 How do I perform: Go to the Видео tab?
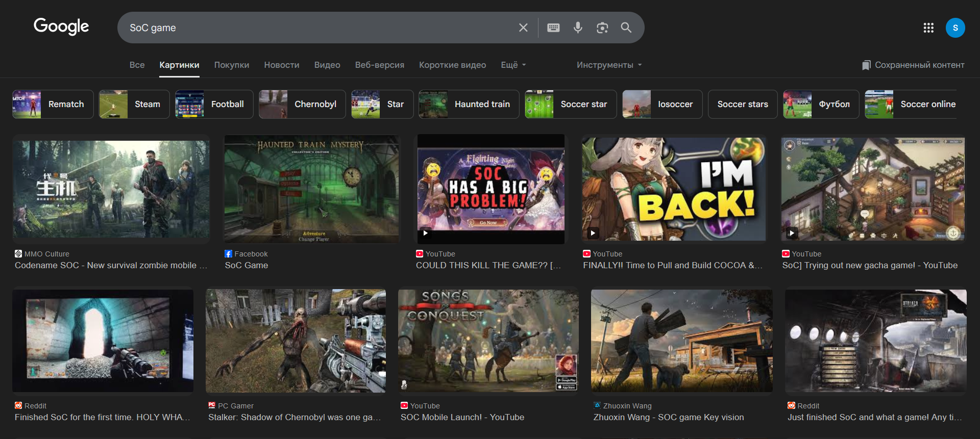click(x=327, y=65)
